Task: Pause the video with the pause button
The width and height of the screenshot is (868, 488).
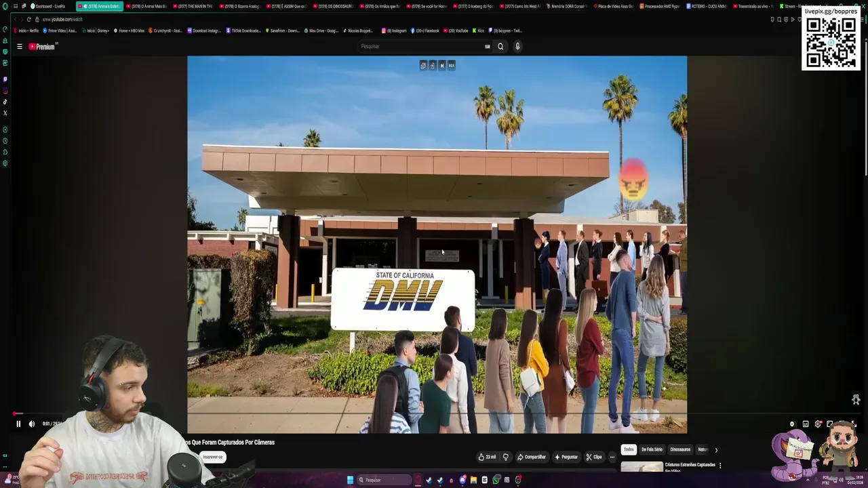Action: coord(18,424)
